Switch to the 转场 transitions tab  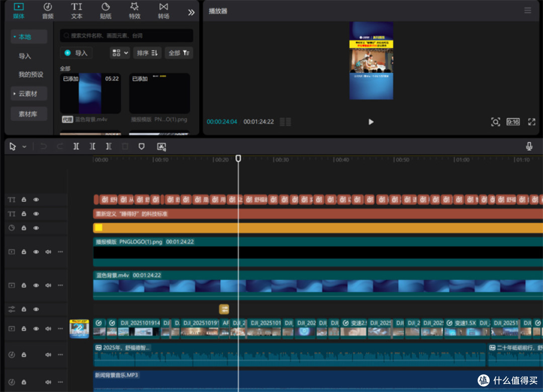click(x=163, y=11)
